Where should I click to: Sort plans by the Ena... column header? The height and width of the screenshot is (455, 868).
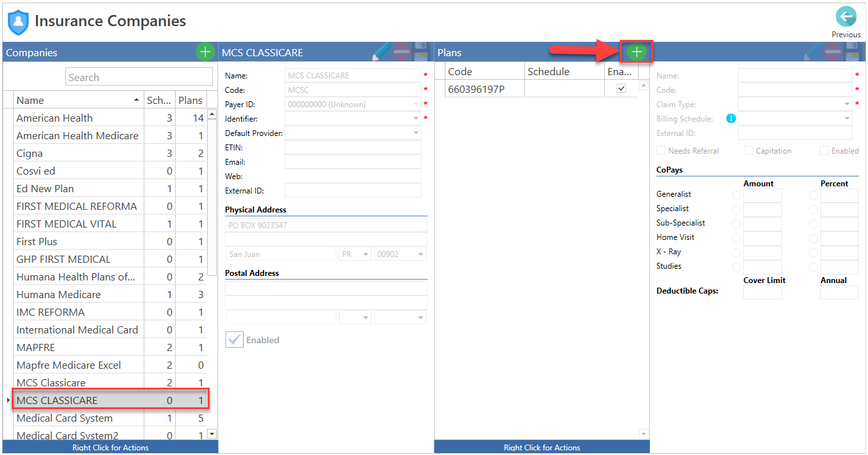(620, 71)
